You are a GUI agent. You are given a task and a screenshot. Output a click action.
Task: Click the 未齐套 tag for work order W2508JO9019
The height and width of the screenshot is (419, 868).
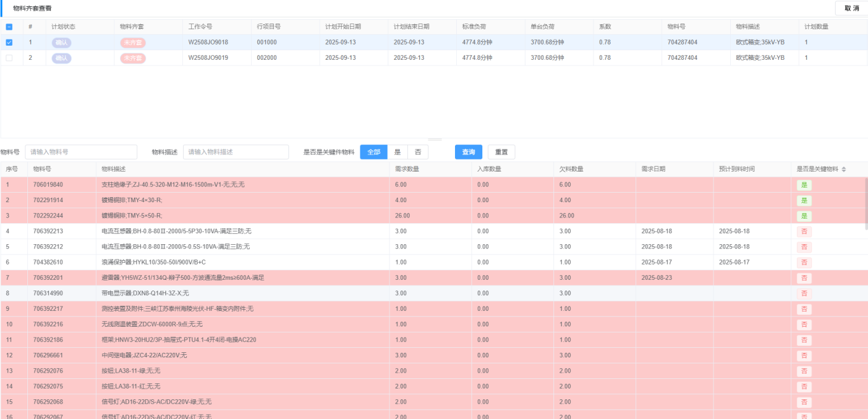pos(132,58)
